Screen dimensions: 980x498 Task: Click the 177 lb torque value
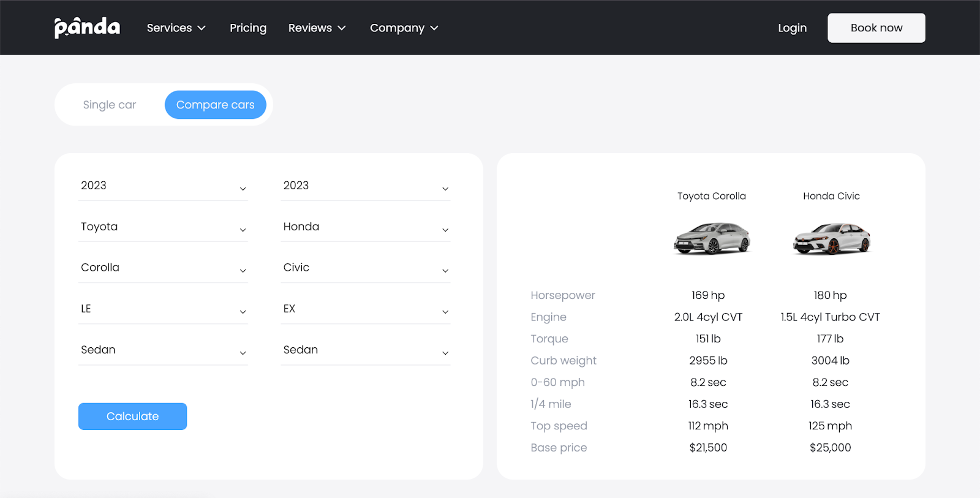(830, 339)
